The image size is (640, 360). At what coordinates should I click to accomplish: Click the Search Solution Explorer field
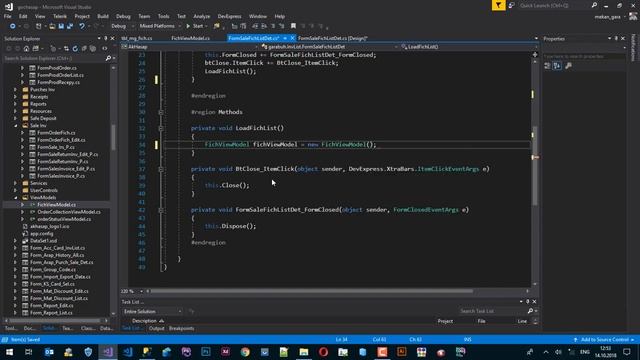pyautogui.click(x=54, y=58)
